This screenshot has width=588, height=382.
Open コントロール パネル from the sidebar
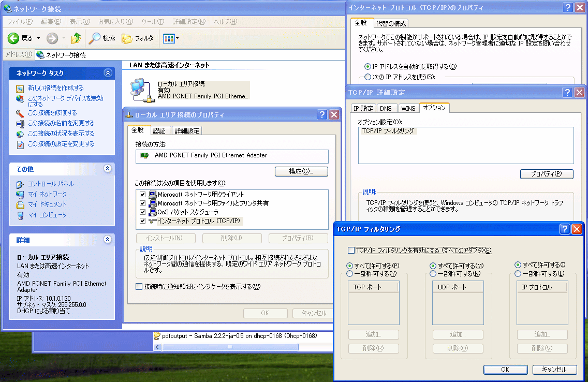tap(50, 184)
